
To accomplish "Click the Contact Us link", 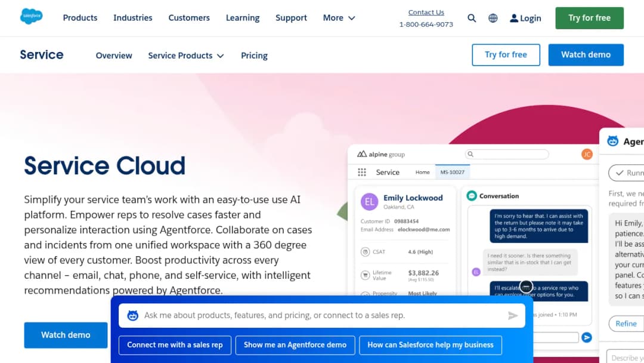I will pos(426,13).
